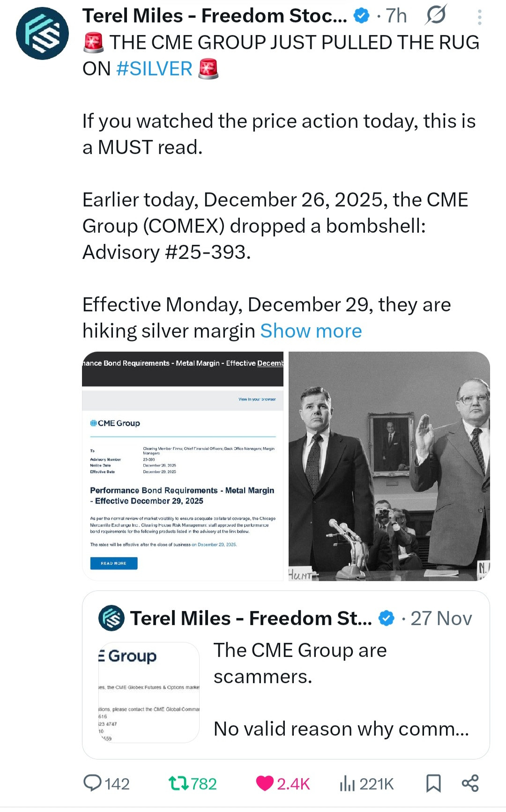Screen dimensions: 506x812
Task: Toggle repost on this post
Action: [178, 783]
